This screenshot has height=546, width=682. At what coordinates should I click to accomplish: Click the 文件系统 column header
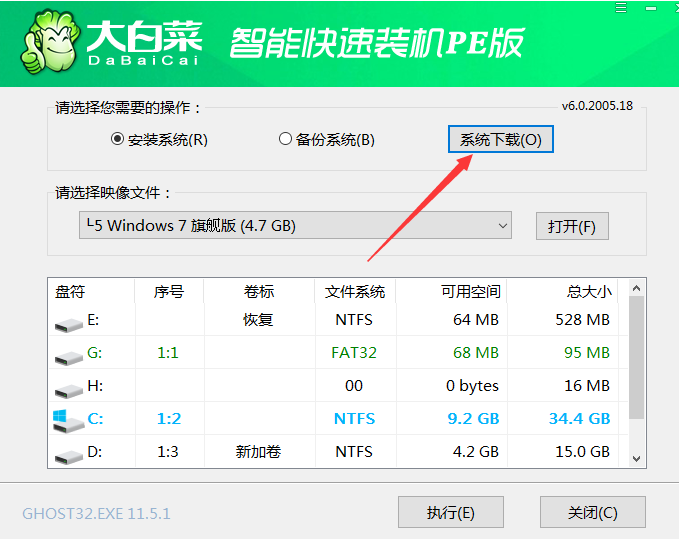(x=354, y=291)
